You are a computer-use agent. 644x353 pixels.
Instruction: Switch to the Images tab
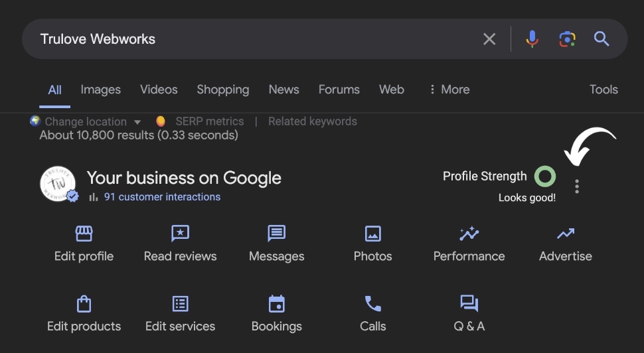point(101,90)
